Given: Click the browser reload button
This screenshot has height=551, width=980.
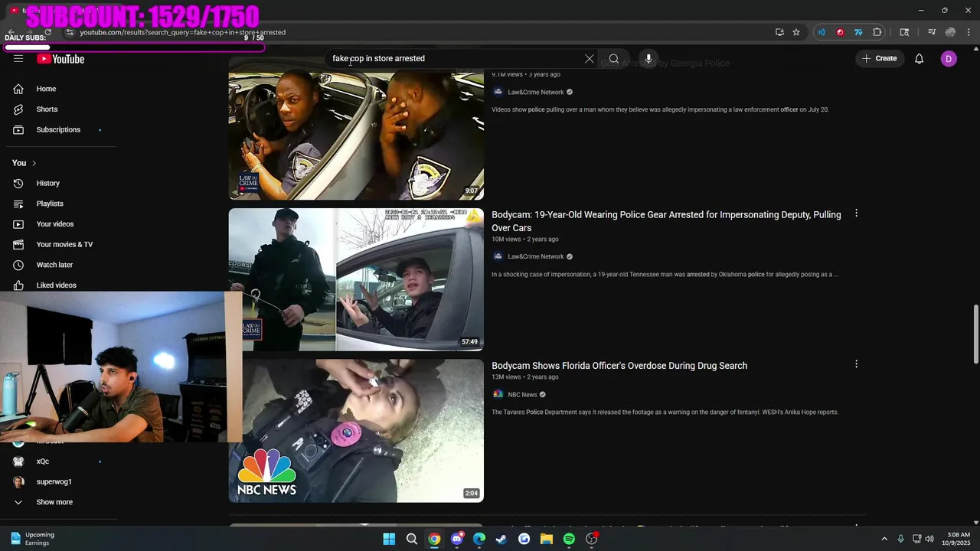Looking at the screenshot, I should 47,32.
